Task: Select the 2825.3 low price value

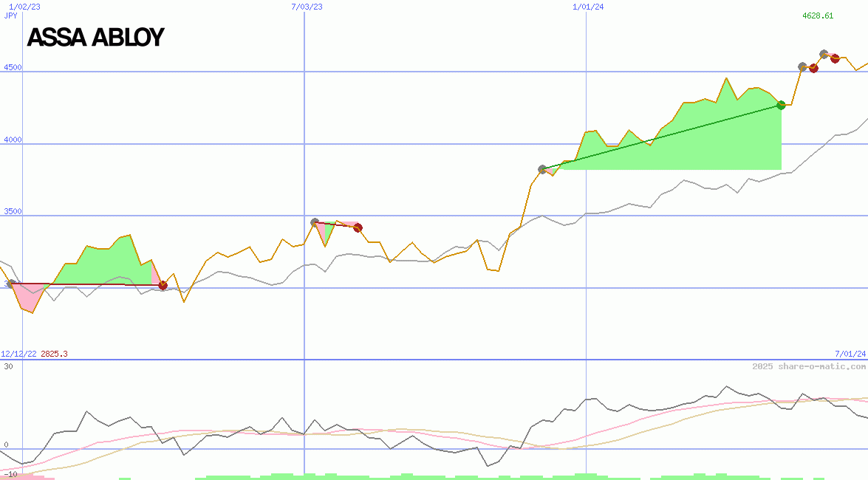Action: click(x=54, y=354)
